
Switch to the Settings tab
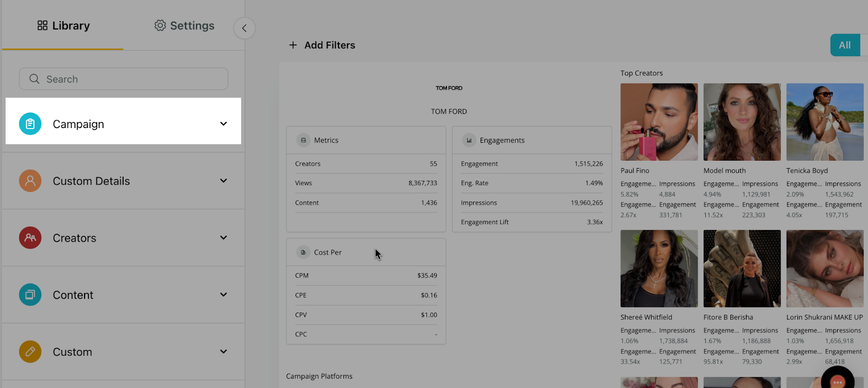(x=184, y=26)
